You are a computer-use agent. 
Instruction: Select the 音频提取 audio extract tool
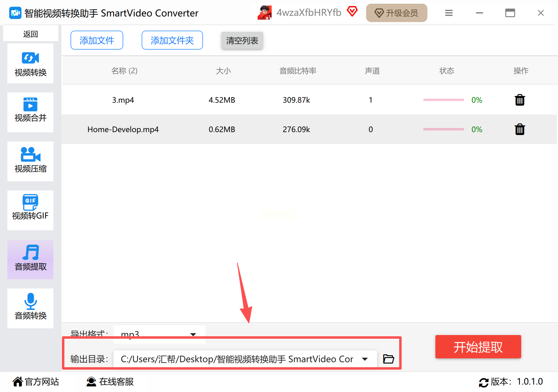[x=30, y=259]
